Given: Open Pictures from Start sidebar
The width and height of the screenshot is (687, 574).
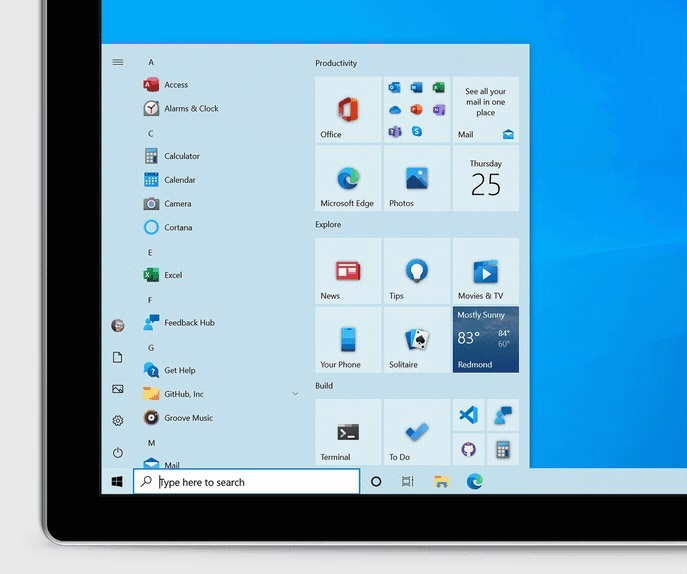Looking at the screenshot, I should tap(117, 389).
